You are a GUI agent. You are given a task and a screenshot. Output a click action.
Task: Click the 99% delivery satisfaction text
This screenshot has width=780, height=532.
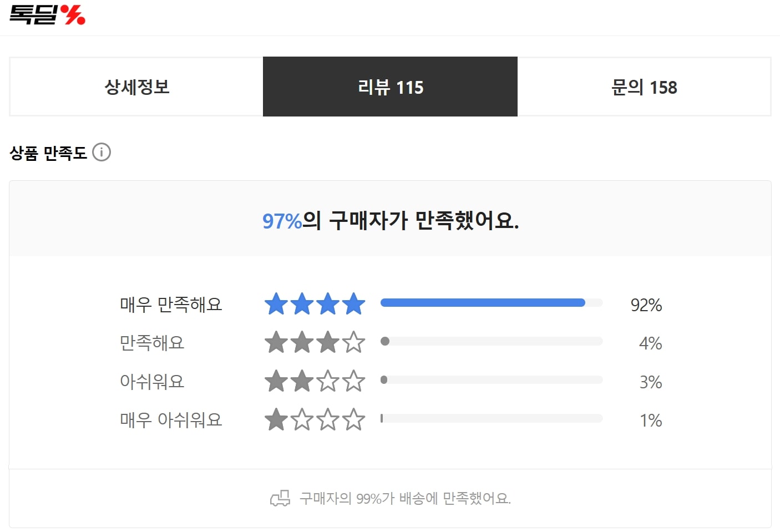point(405,498)
